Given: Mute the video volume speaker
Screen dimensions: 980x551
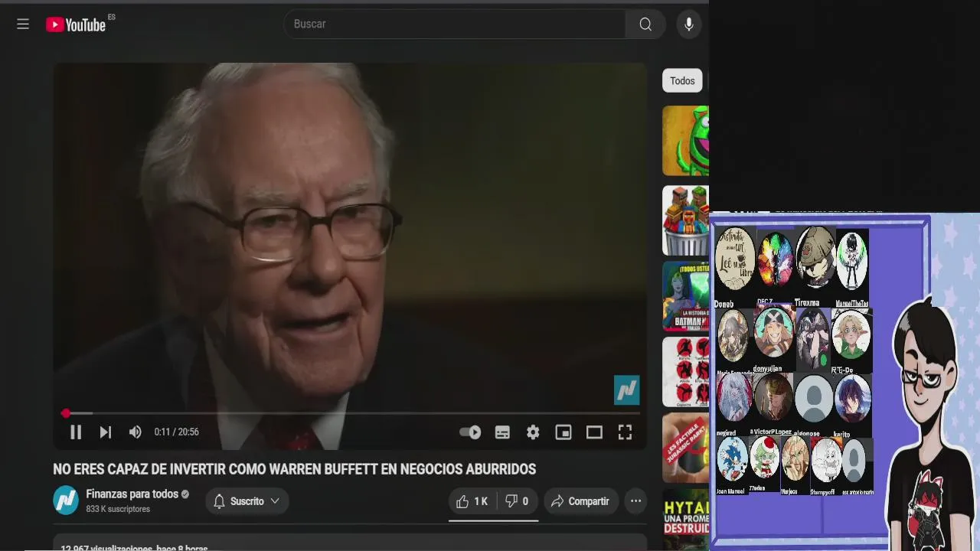Looking at the screenshot, I should tap(136, 432).
